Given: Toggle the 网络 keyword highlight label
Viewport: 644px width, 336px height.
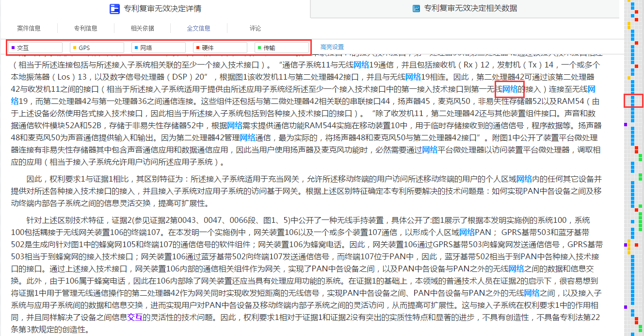Looking at the screenshot, I should click(146, 48).
